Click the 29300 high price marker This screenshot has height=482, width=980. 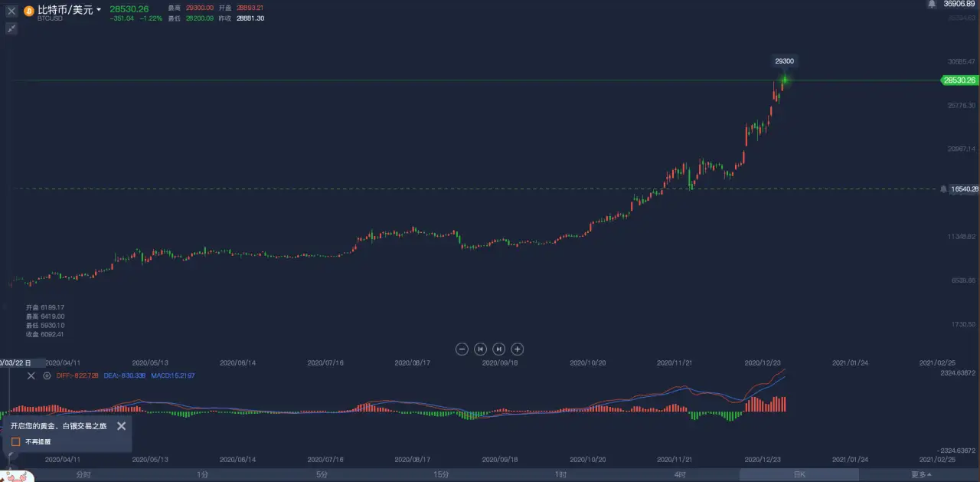point(784,61)
